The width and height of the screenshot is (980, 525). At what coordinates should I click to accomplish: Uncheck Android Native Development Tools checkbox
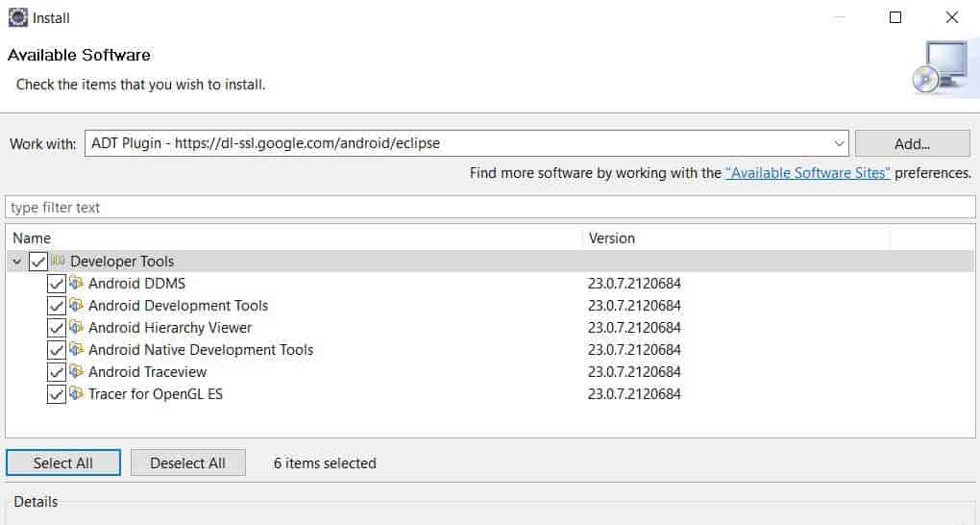57,350
